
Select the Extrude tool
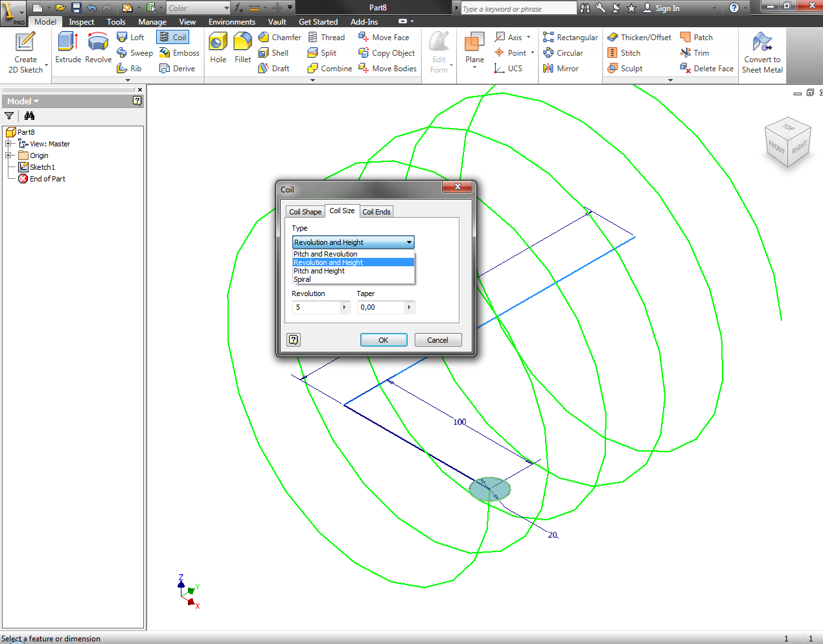[x=68, y=48]
